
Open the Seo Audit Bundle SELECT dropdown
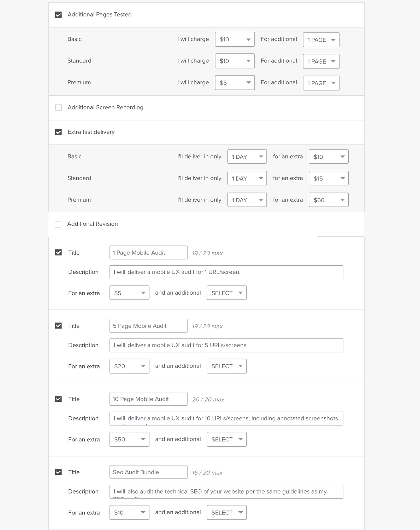[x=226, y=512]
